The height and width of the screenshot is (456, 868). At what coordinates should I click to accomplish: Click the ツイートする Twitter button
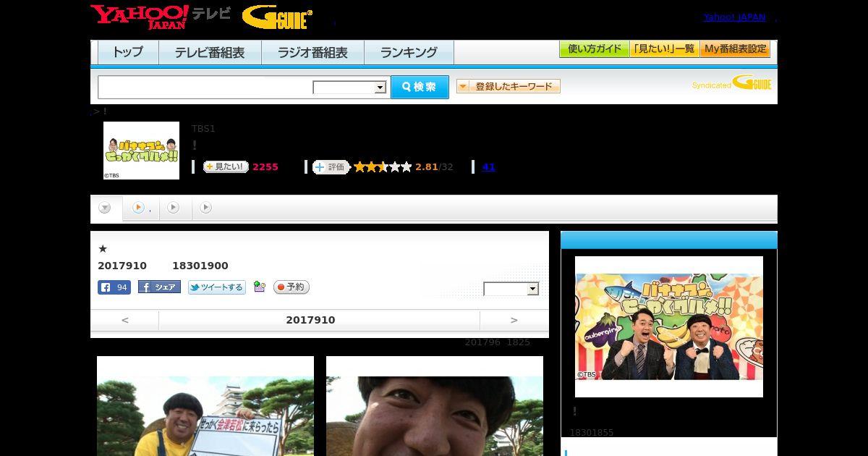pyautogui.click(x=217, y=287)
